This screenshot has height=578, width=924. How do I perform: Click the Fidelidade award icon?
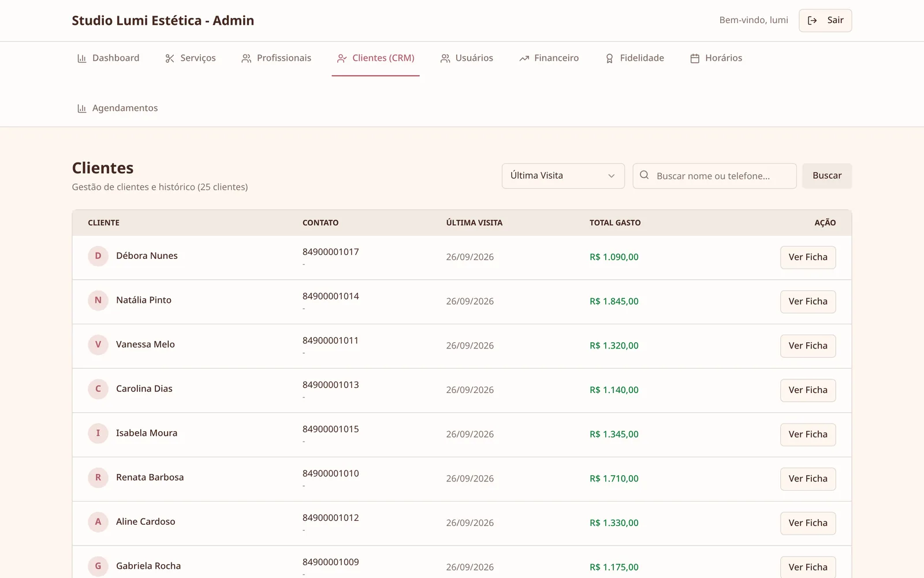point(609,58)
